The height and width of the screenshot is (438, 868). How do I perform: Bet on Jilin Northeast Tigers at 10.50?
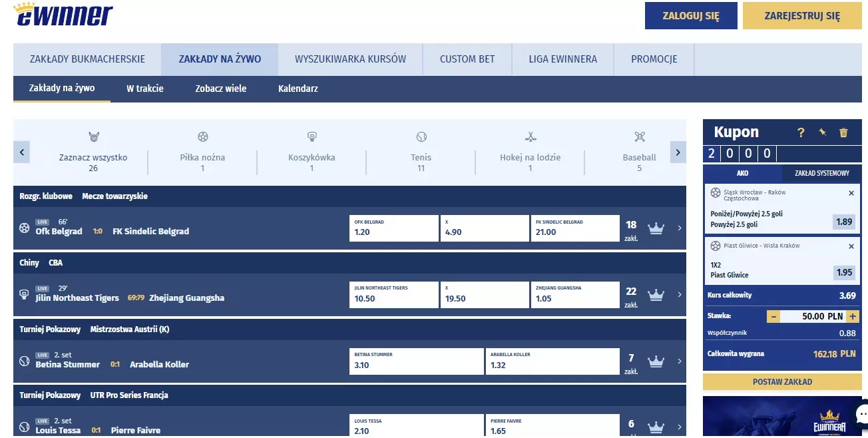(393, 295)
